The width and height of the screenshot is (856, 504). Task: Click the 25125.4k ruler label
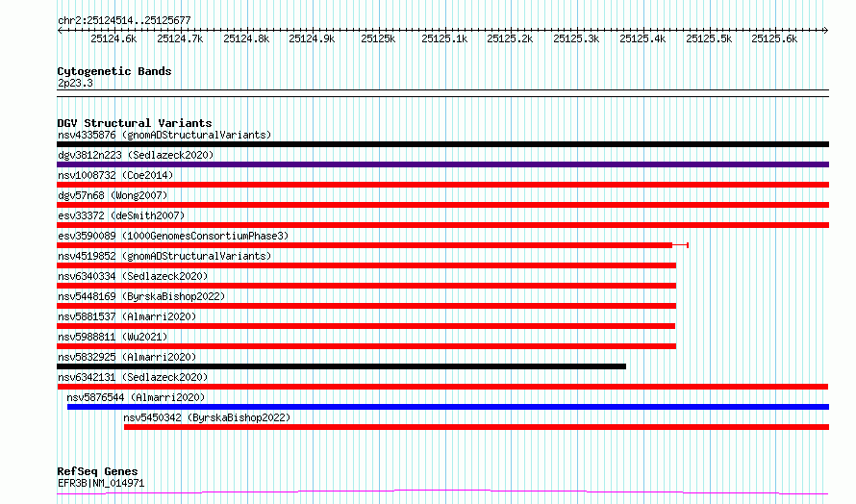[642, 38]
